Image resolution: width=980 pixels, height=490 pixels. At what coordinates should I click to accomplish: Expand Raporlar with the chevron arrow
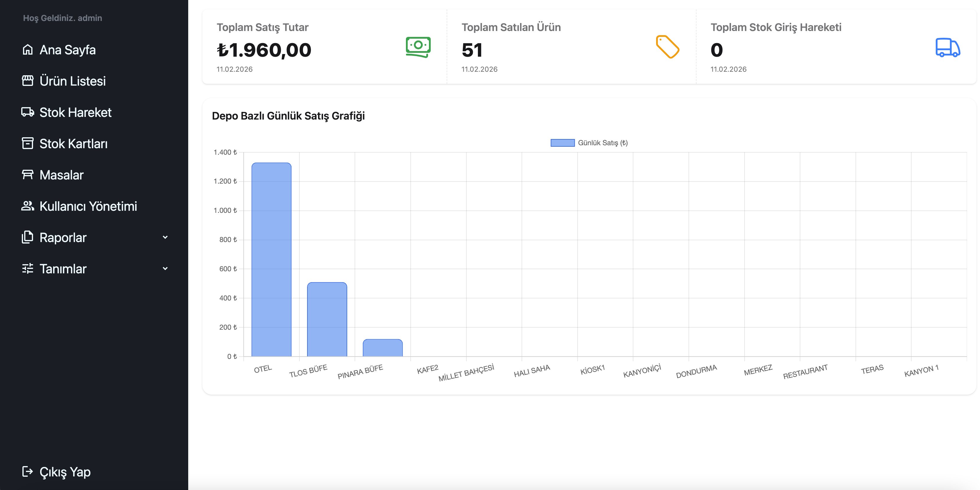coord(165,237)
